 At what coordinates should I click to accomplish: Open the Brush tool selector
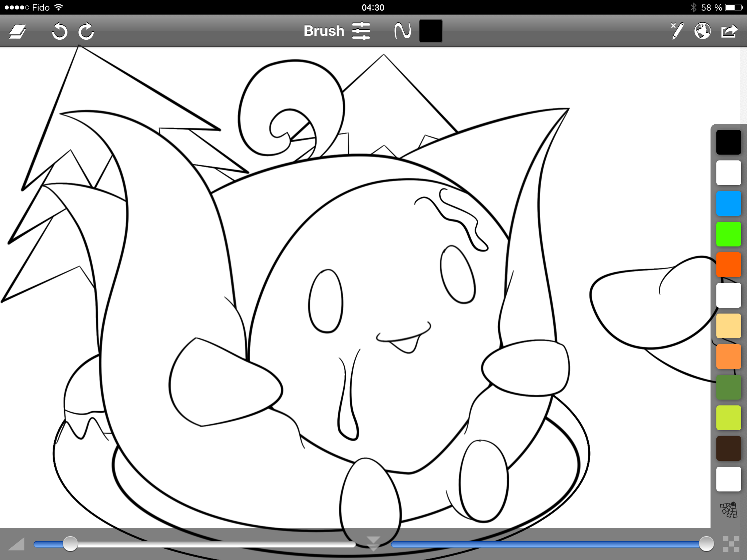pyautogui.click(x=324, y=31)
